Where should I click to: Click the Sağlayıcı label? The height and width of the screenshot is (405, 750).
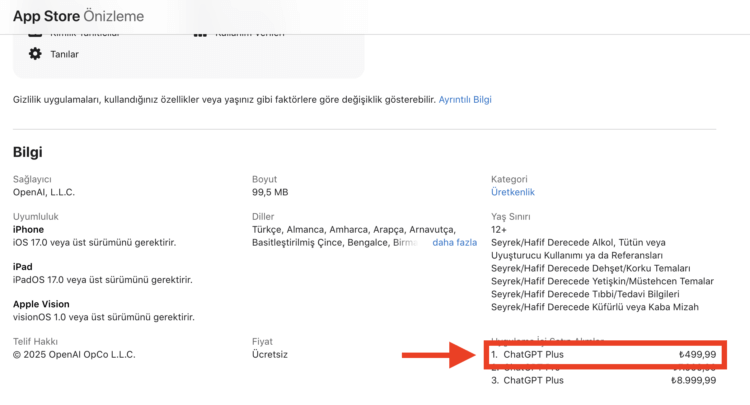[x=32, y=179]
